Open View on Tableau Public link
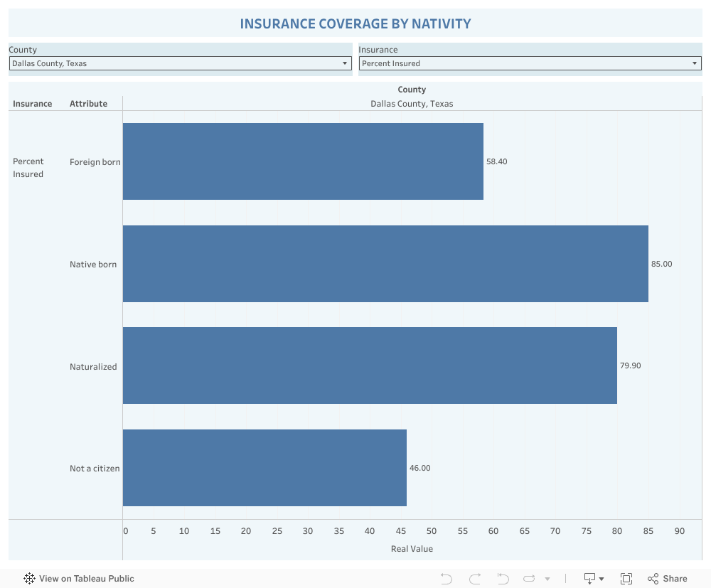 click(86, 579)
